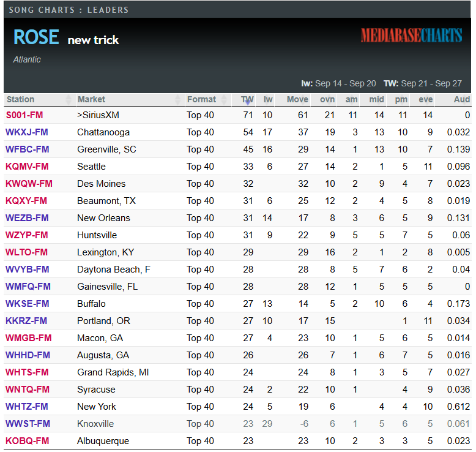Click the Huntsville market cell

[97, 235]
